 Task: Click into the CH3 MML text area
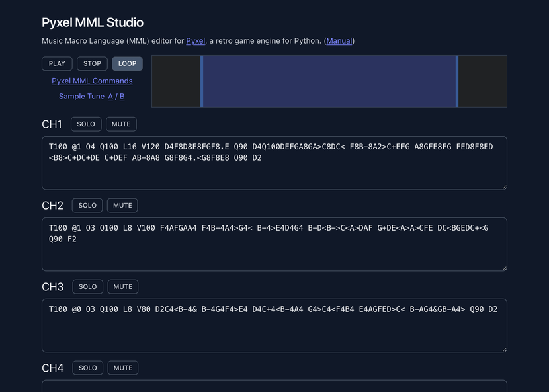274,325
